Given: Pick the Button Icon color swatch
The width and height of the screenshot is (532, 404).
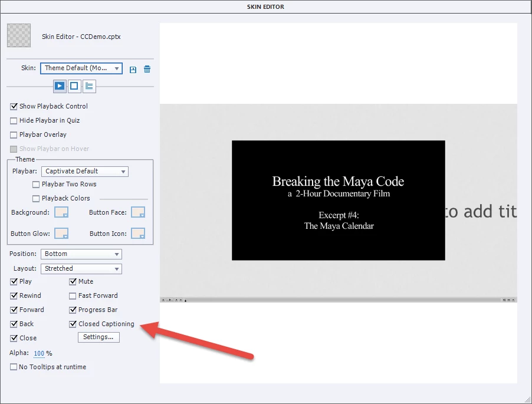Looking at the screenshot, I should tap(138, 234).
